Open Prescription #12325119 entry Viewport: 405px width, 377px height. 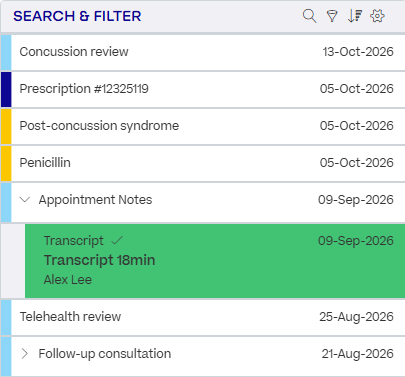(203, 89)
